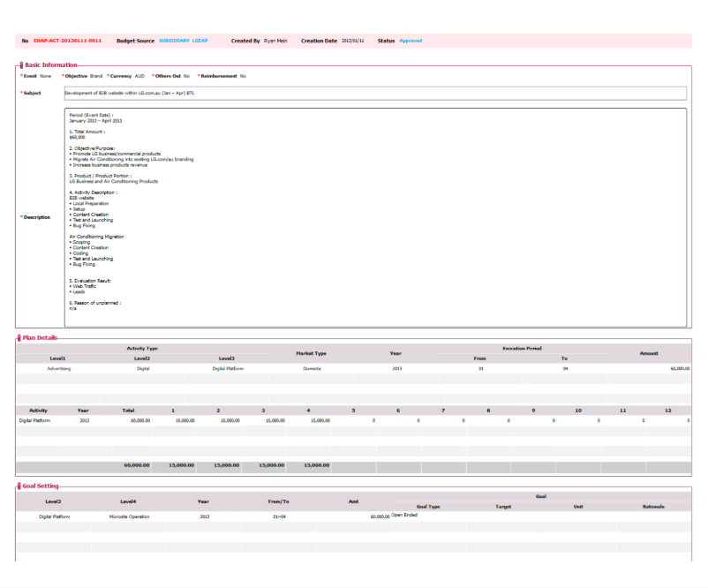Click the Market Type column header
The width and height of the screenshot is (708, 588).
coord(313,353)
